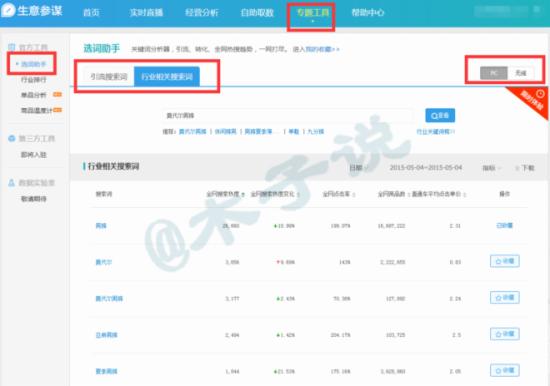550x386 pixels.
Task: Expand the 日期 date dropdown
Action: (358, 168)
